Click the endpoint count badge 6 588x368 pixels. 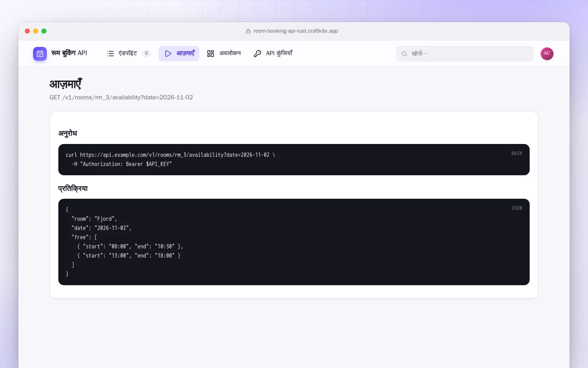pyautogui.click(x=147, y=53)
